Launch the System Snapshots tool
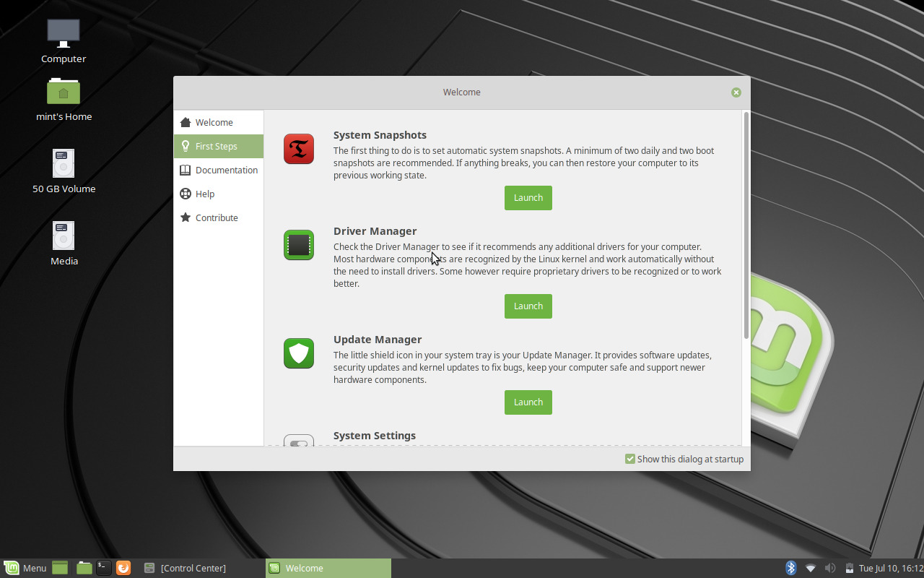Viewport: 924px width, 578px height. (x=528, y=197)
